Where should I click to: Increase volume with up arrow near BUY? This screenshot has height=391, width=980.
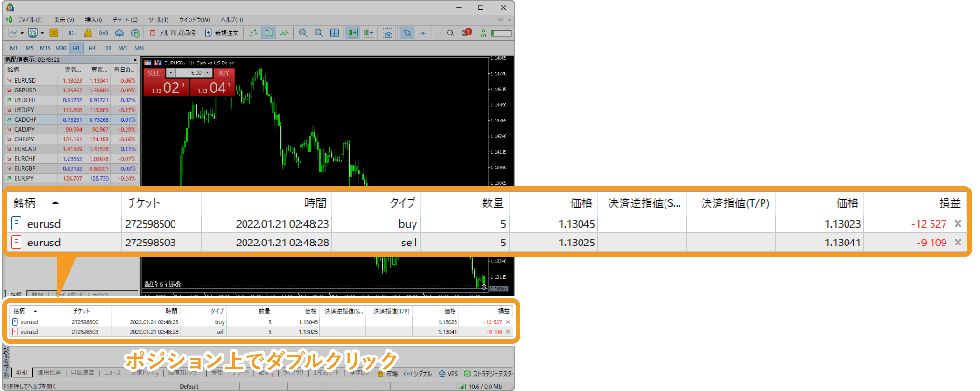208,73
